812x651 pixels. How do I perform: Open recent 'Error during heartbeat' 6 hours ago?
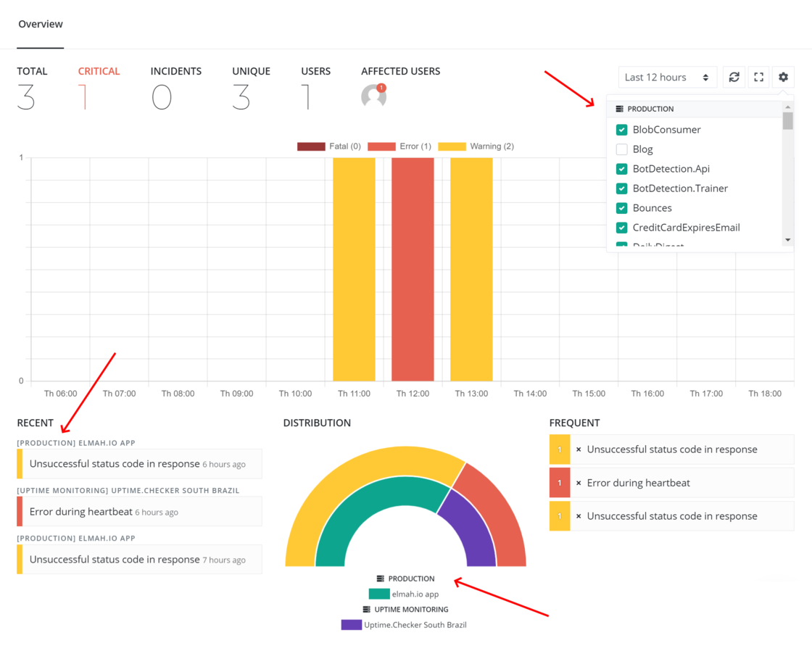click(x=139, y=512)
